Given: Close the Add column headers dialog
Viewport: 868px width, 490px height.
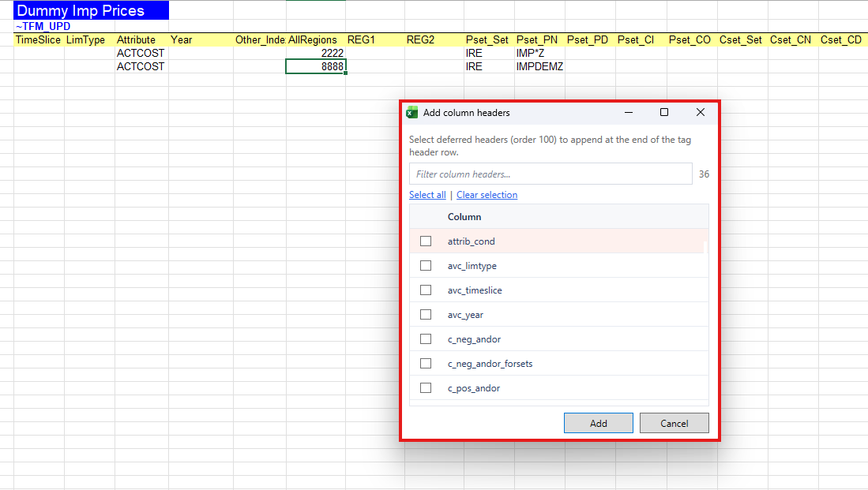Looking at the screenshot, I should click(701, 112).
